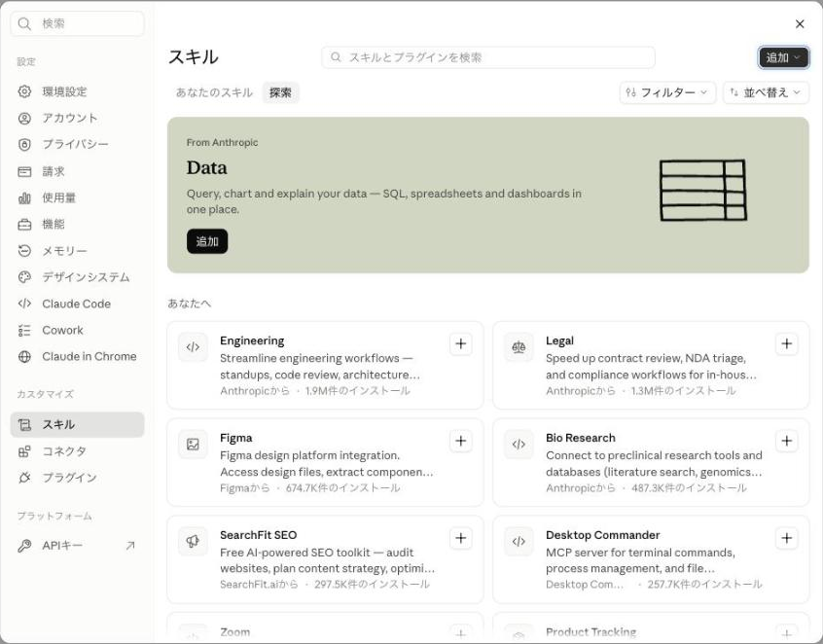
Task: Open the 並べ替え sort dropdown
Action: [766, 92]
